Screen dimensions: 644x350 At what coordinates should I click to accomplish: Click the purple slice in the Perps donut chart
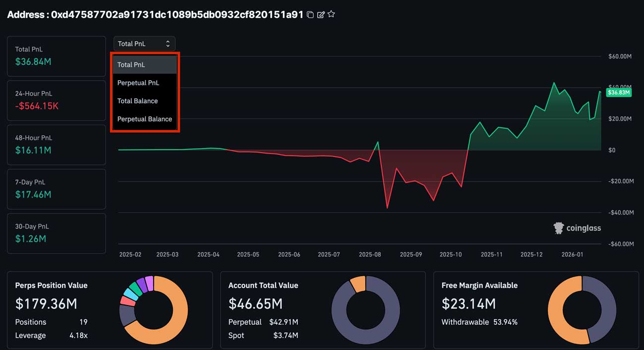tap(142, 285)
